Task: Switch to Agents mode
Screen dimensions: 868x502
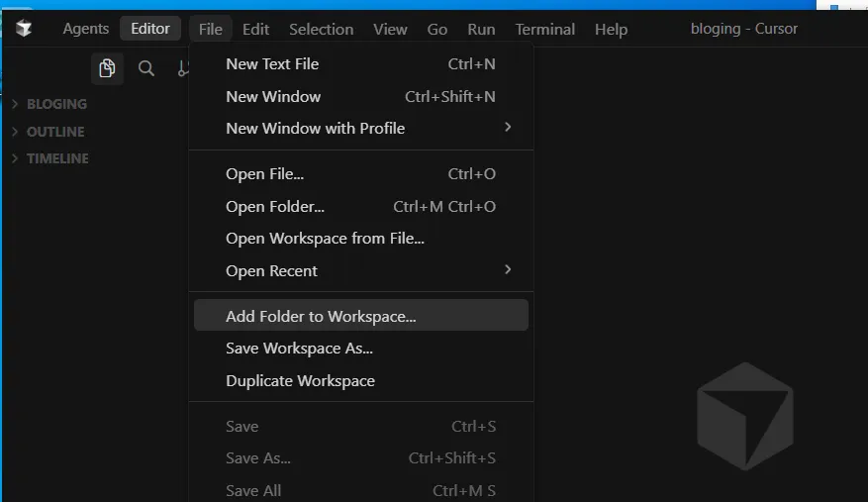Action: pyautogui.click(x=86, y=29)
